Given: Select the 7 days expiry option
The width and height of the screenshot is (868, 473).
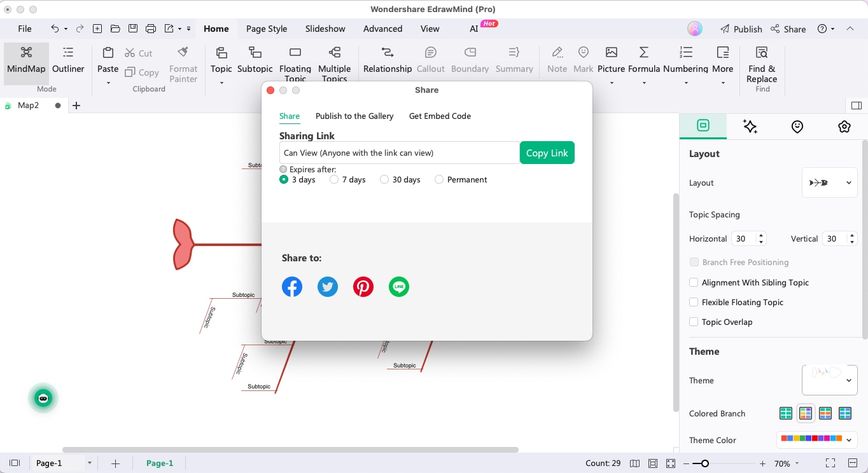Looking at the screenshot, I should point(334,180).
